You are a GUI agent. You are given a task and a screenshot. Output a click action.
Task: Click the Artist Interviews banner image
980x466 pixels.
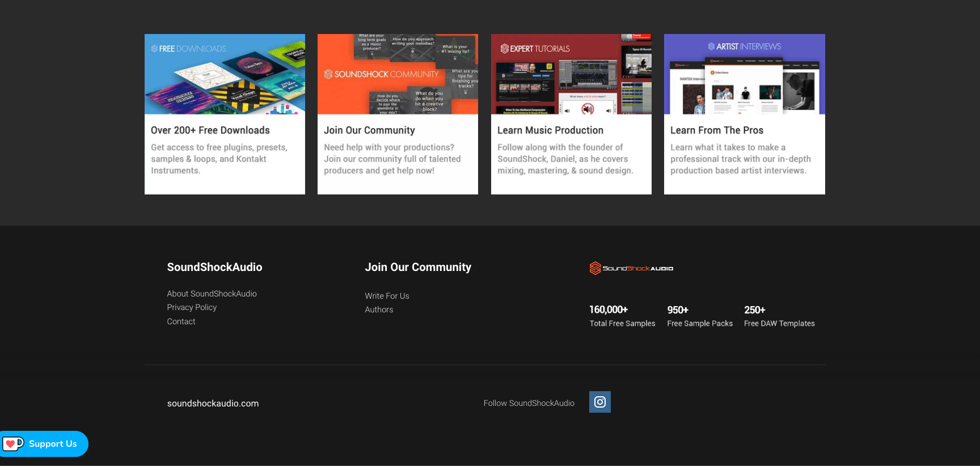pyautogui.click(x=744, y=74)
